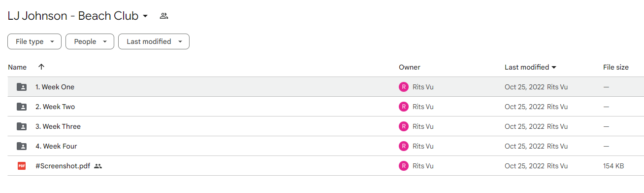Screen dimensions: 644x193
Task: Click the folder icon for Week Two
Action: click(x=22, y=107)
